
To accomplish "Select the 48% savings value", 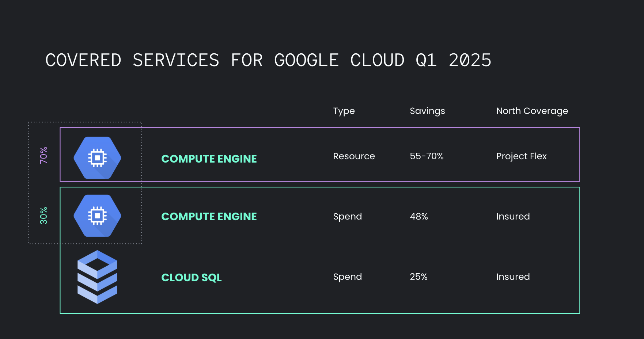I will (x=419, y=217).
